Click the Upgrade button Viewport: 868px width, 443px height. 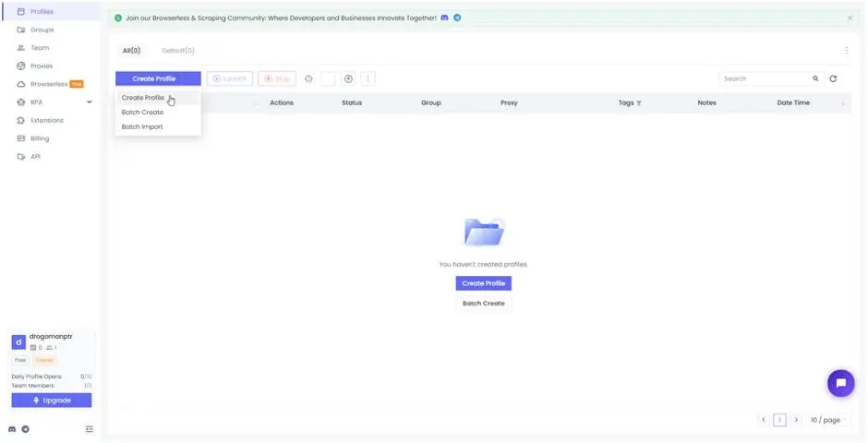click(52, 400)
